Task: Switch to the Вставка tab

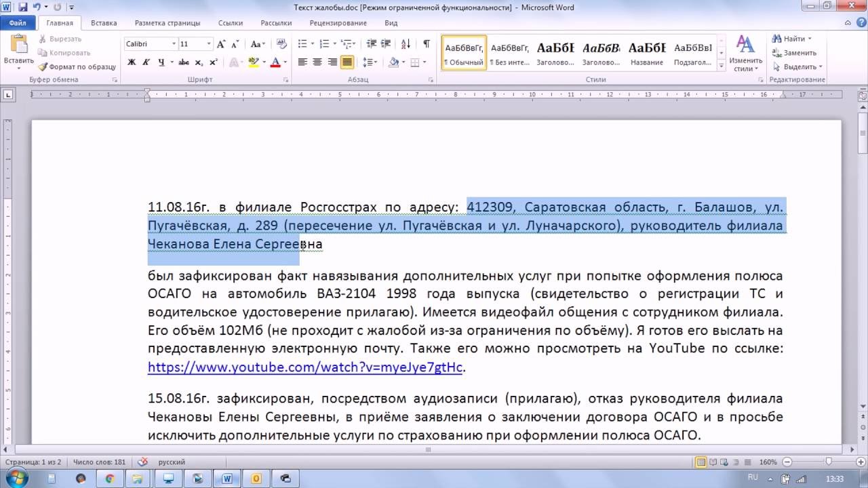Action: click(104, 23)
